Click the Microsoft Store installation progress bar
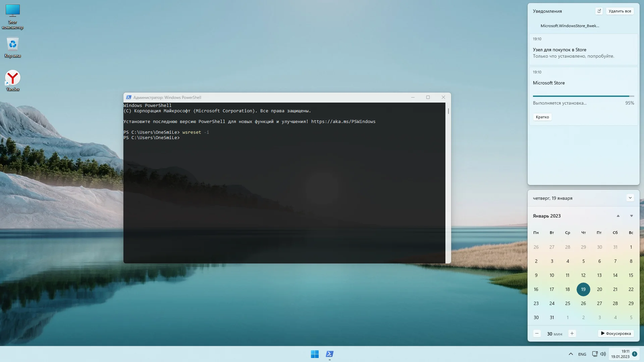The height and width of the screenshot is (362, 644). (583, 96)
